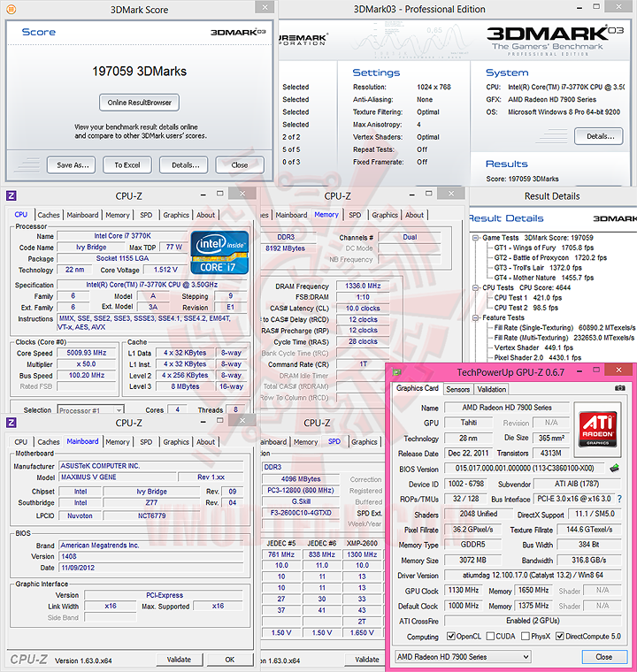Viewport: 637px width, 672px height.
Task: Collapse the CPU Tests tree node
Action: [x=475, y=288]
